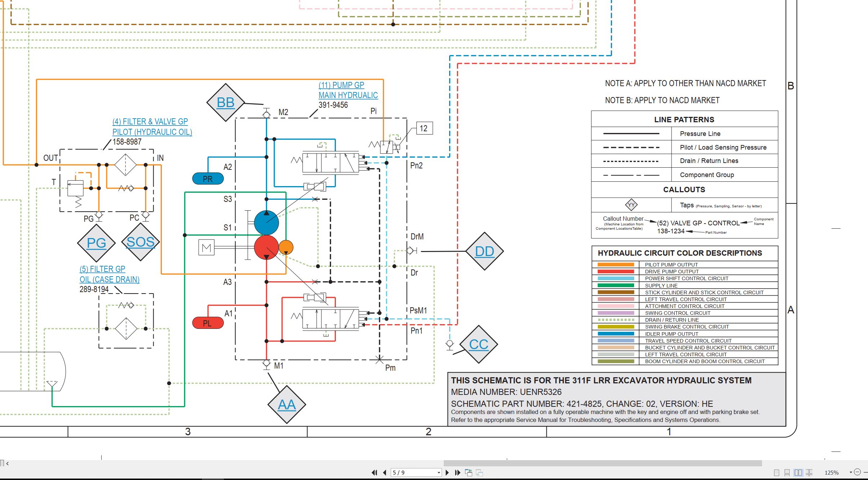The width and height of the screenshot is (868, 480).
Task: Click the PsM1 port label
Action: [418, 311]
